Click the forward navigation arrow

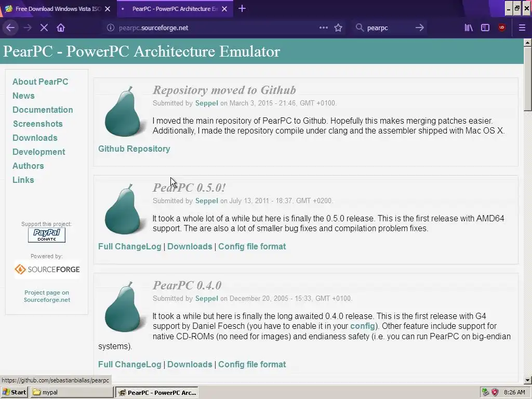pos(28,28)
